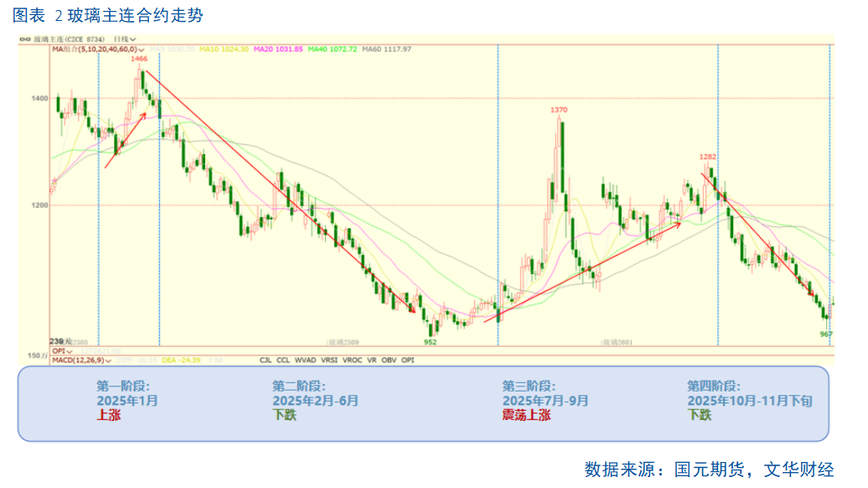Click the 图表 2 玻璃主连合约走势 title
The height and width of the screenshot is (488, 868).
pyautogui.click(x=108, y=15)
